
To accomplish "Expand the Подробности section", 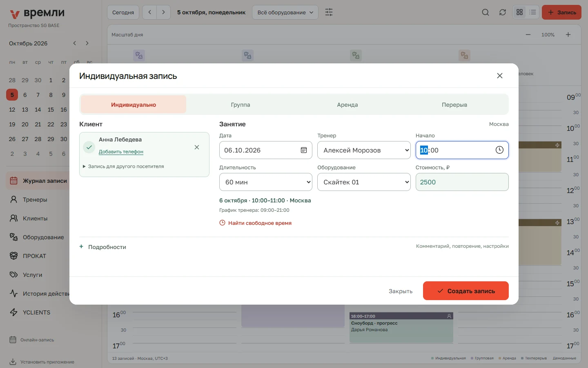I will point(103,247).
